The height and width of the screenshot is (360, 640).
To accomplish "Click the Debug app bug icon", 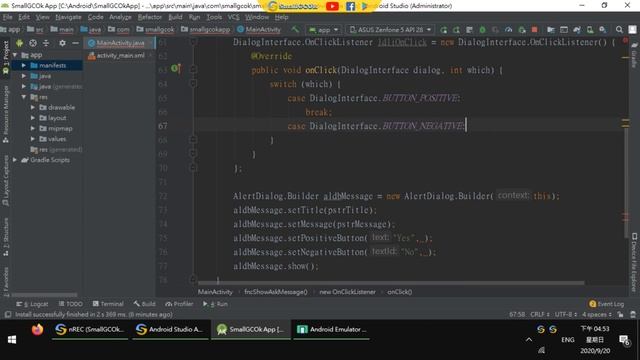I will (482, 29).
